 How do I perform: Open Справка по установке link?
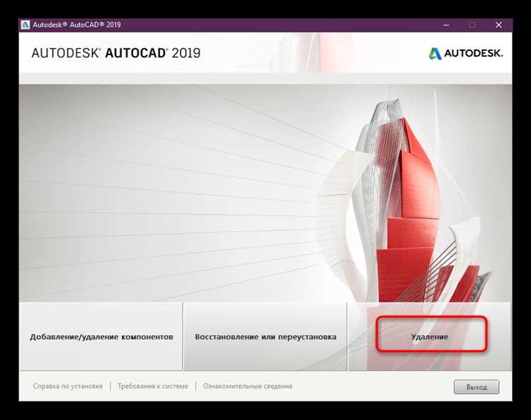pyautogui.click(x=68, y=386)
